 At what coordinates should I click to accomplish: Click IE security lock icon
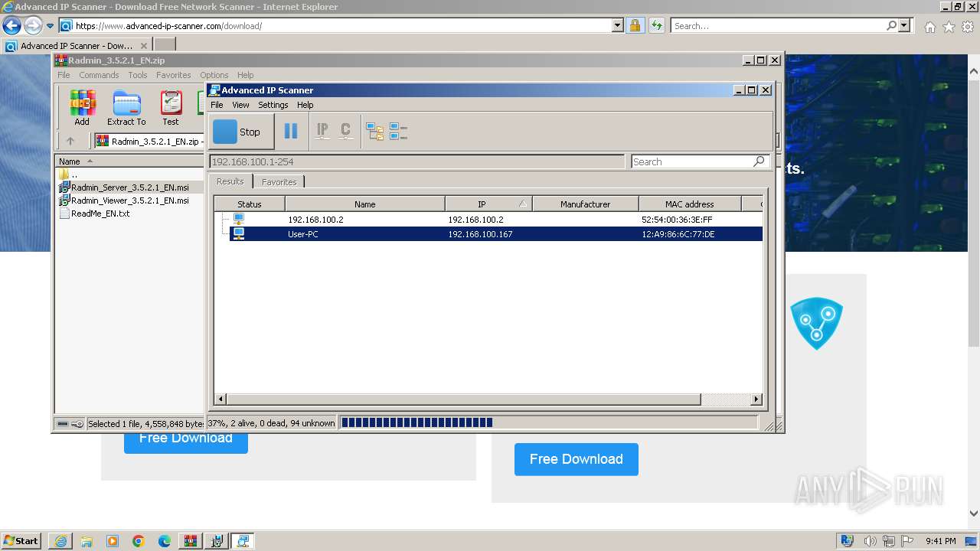(x=635, y=25)
